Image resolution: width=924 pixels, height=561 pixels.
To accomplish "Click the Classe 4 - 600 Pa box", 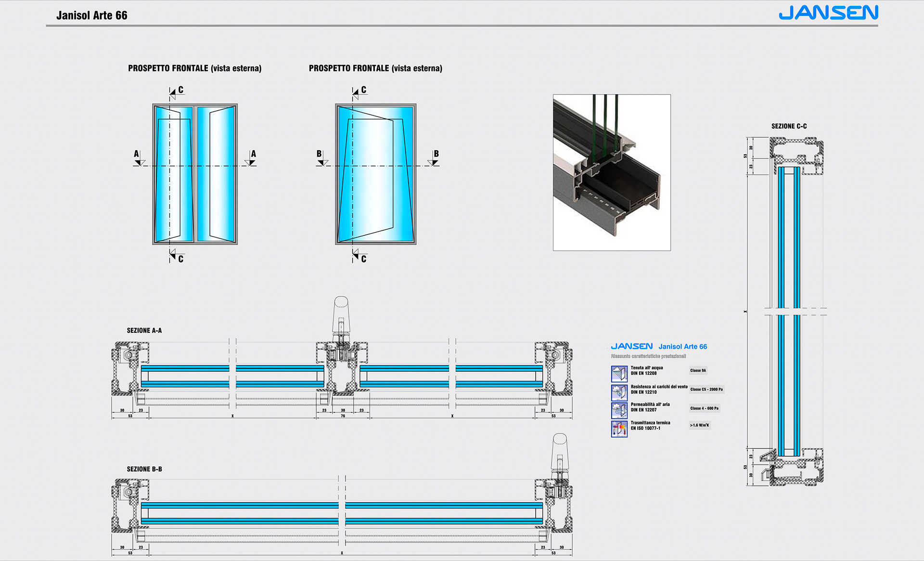I will (704, 408).
